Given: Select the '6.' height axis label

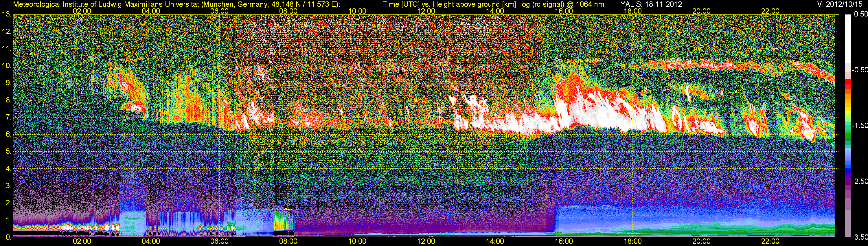Looking at the screenshot, I should (8, 135).
